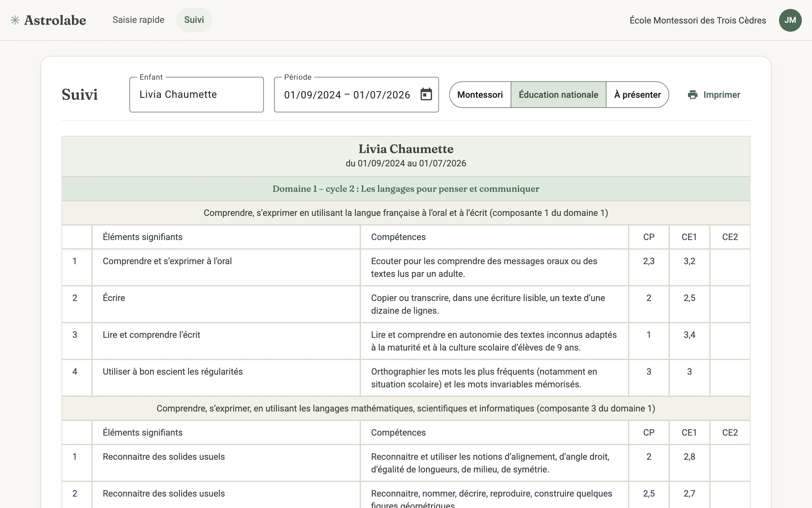Viewport: 812px width, 508px height.
Task: Click CE1 score 2,8 for alignment notions row
Action: (689, 457)
